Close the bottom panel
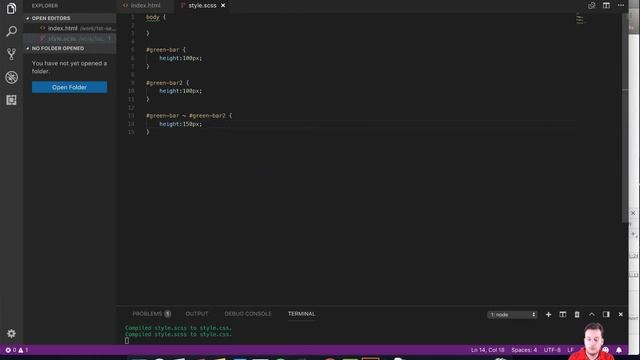The image size is (640, 360). coord(620,314)
